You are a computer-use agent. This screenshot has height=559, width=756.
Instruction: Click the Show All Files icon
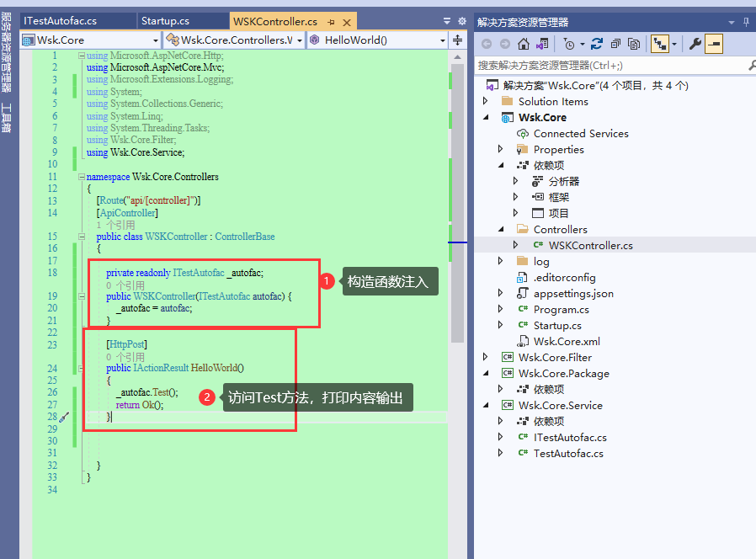pos(634,45)
